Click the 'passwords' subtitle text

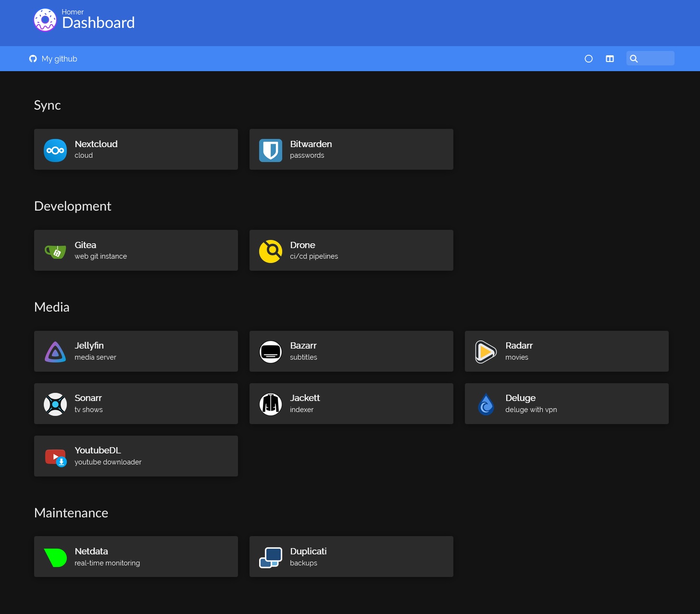coord(307,155)
